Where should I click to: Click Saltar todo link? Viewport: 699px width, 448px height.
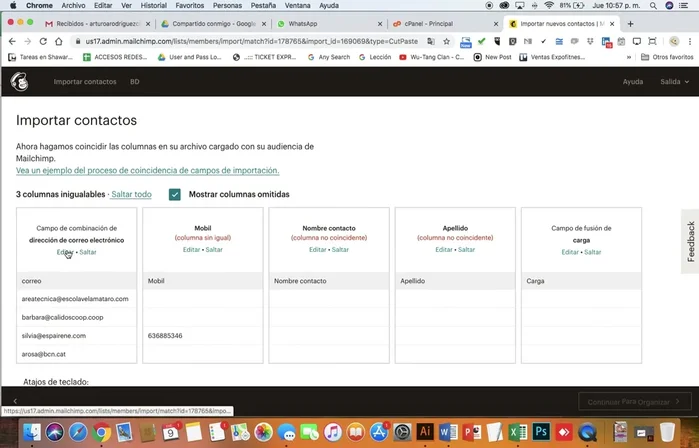[x=132, y=194]
